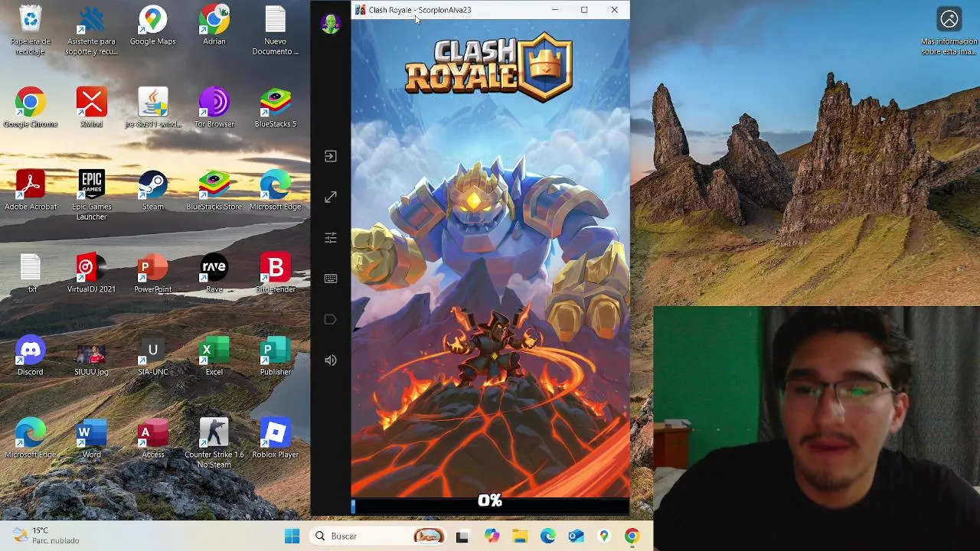The image size is (980, 551).
Task: Select the jre Java installer desktop icon
Action: coord(152,108)
